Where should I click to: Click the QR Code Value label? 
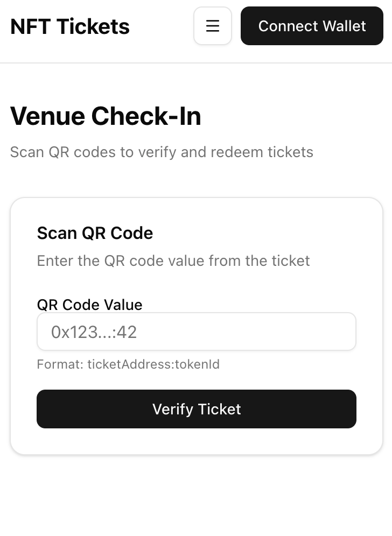(x=89, y=305)
